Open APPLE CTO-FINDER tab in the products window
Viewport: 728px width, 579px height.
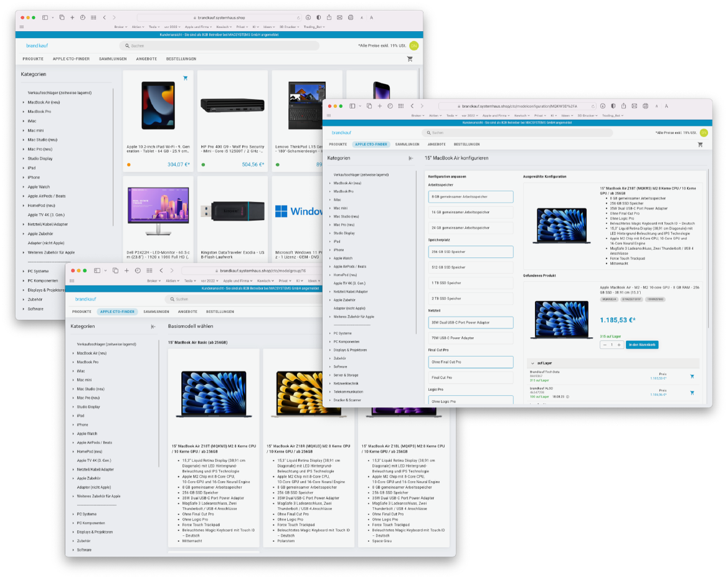[x=71, y=59]
